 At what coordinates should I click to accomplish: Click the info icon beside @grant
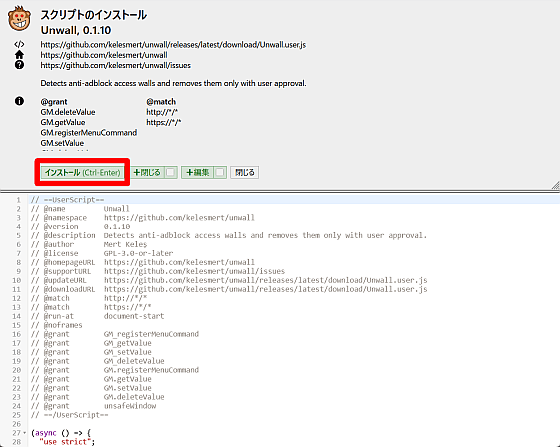19,101
